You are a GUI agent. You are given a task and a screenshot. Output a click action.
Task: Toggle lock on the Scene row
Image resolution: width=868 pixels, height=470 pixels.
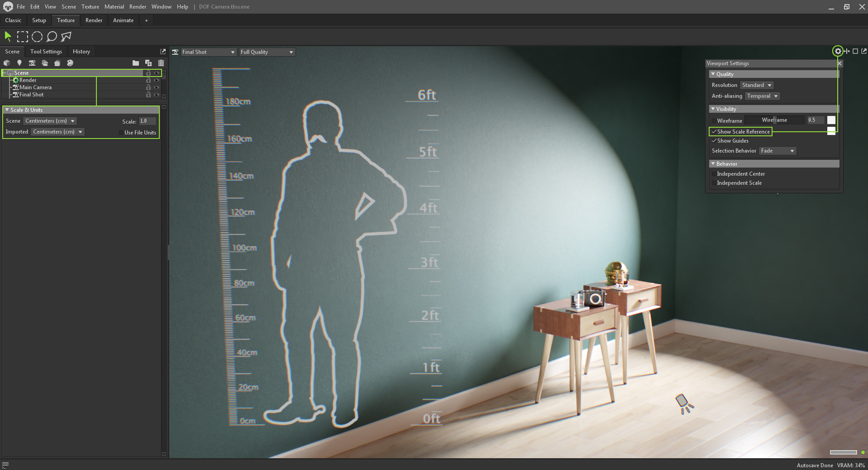pyautogui.click(x=148, y=73)
